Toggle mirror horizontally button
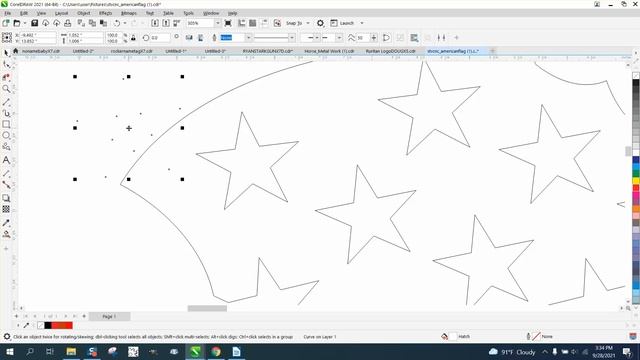The image size is (640, 360). [189, 38]
